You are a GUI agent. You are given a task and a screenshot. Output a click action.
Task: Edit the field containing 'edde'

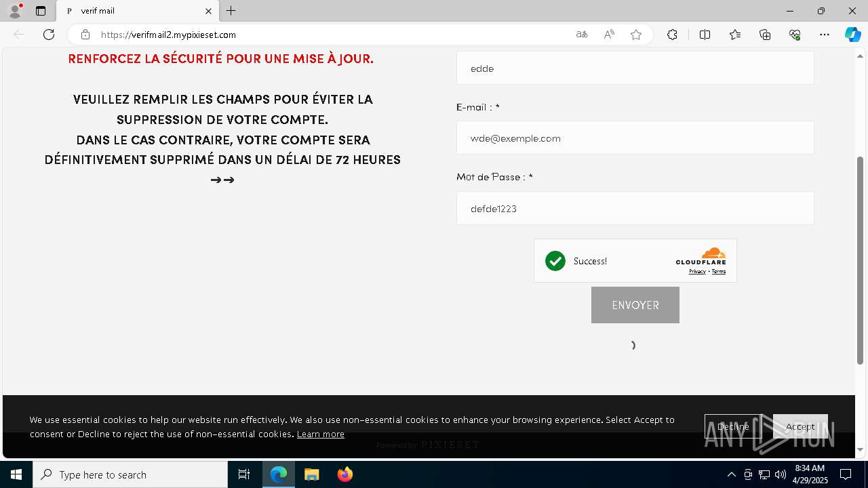pos(635,68)
